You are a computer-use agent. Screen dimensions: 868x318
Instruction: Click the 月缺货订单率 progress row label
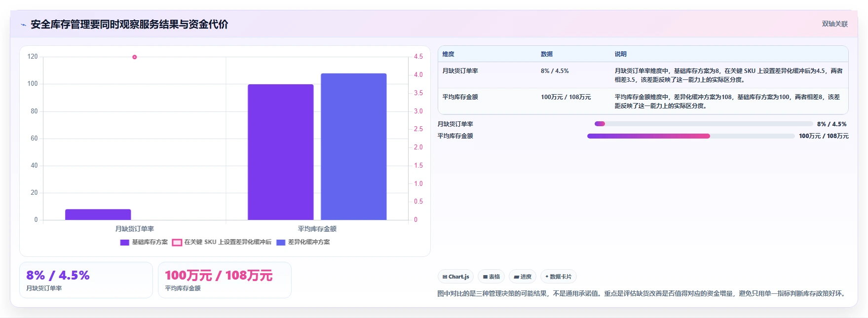455,124
